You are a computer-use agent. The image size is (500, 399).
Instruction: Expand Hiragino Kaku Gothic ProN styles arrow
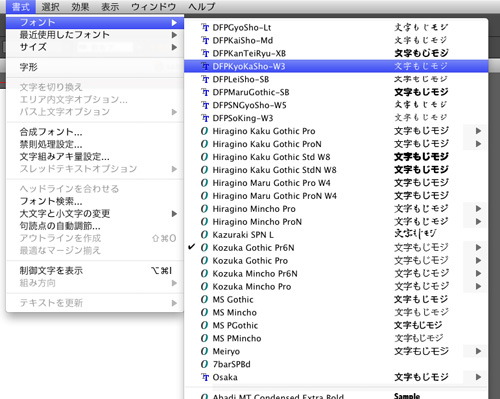click(478, 144)
